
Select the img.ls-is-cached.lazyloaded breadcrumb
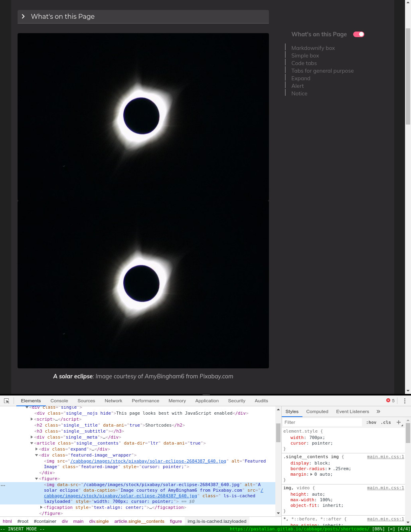(x=217, y=521)
